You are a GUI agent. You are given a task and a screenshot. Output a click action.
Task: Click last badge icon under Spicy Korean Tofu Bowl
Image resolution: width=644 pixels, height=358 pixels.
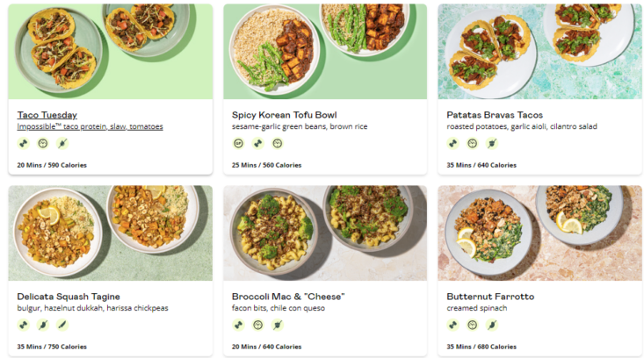coord(277,143)
